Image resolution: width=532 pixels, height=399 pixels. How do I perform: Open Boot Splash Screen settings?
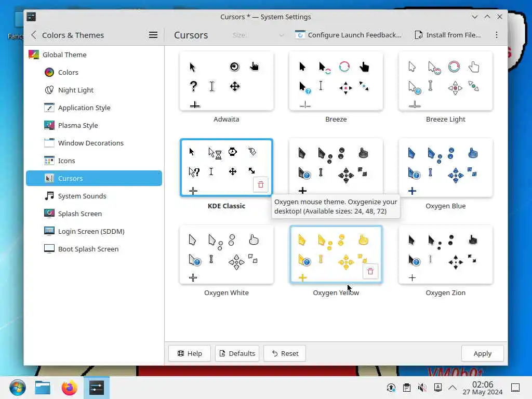tap(94, 249)
